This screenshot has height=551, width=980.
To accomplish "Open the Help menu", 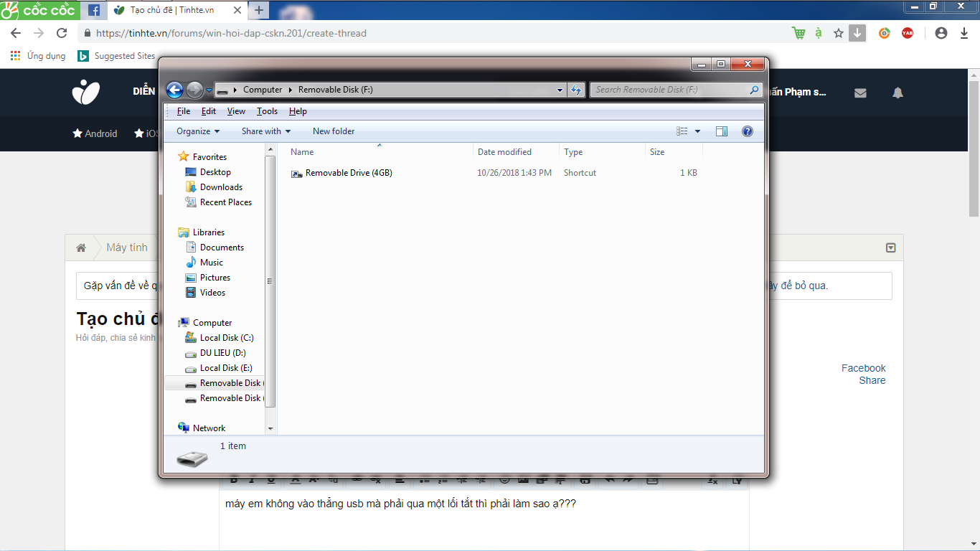I will [298, 111].
